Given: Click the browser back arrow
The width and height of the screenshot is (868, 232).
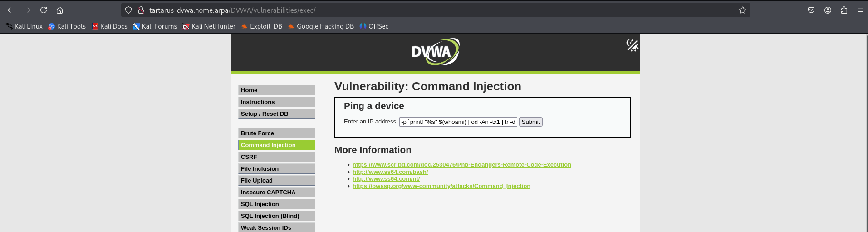Looking at the screenshot, I should coord(11,10).
